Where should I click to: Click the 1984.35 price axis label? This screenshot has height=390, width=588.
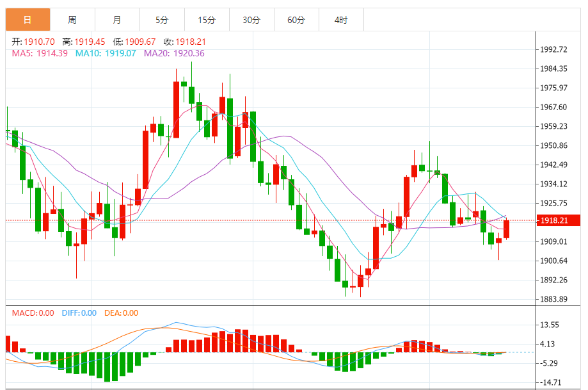click(553, 69)
